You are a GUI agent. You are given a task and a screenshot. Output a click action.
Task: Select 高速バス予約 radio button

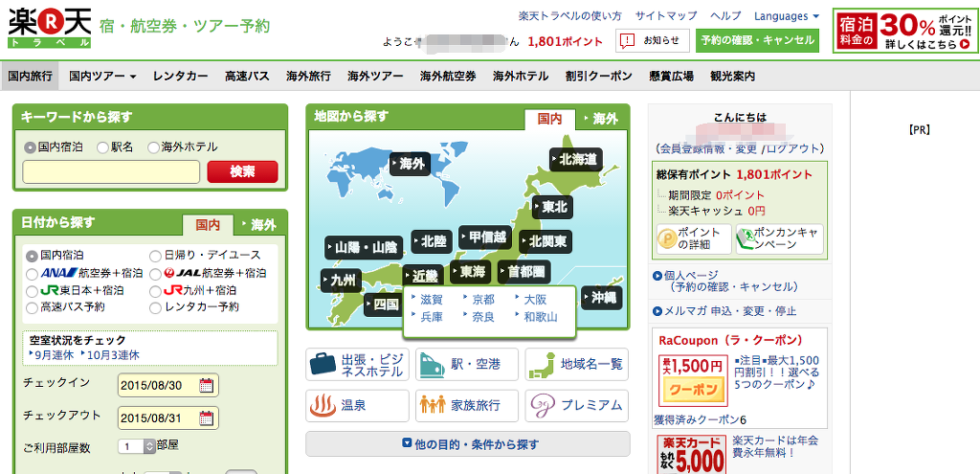[32, 307]
